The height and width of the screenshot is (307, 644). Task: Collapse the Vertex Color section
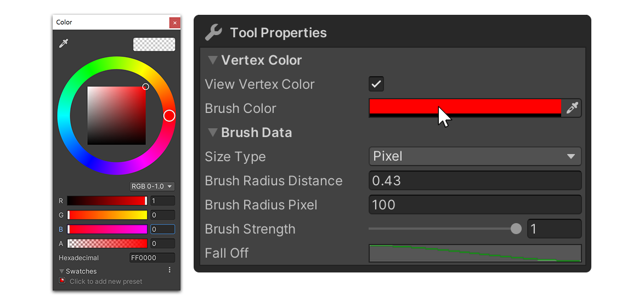(212, 60)
